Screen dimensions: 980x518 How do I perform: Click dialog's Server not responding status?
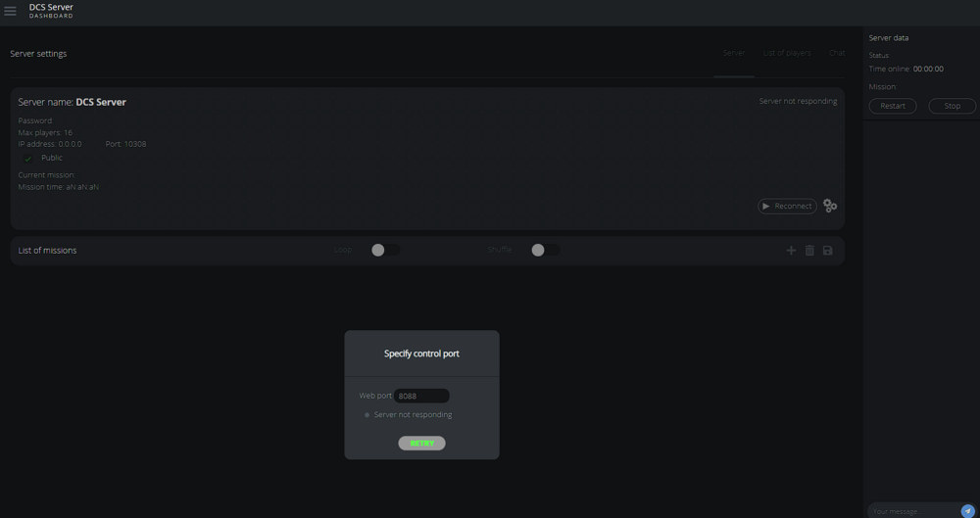tap(413, 415)
